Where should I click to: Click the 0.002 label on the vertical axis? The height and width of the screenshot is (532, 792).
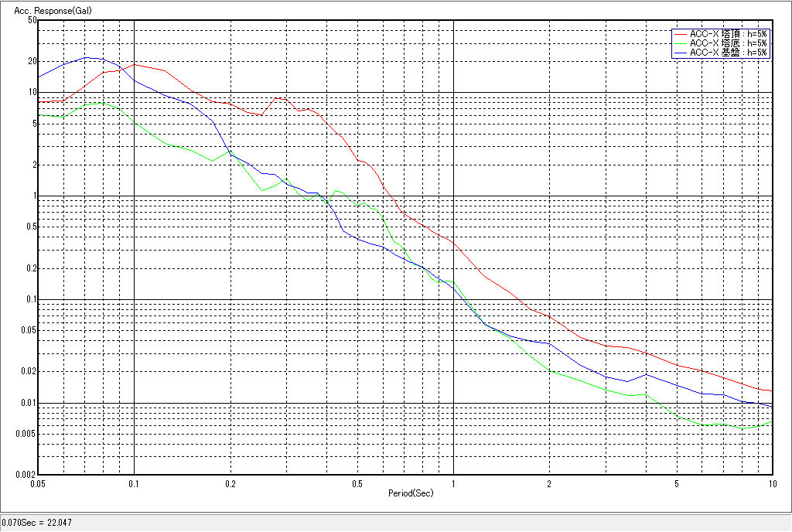(x=26, y=475)
